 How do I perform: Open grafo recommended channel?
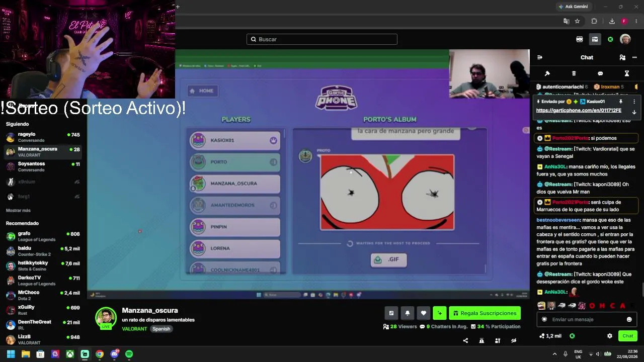43,236
